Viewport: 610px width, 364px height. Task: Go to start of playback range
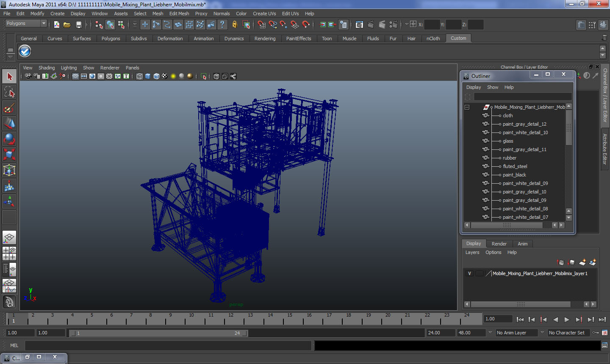[x=520, y=320]
